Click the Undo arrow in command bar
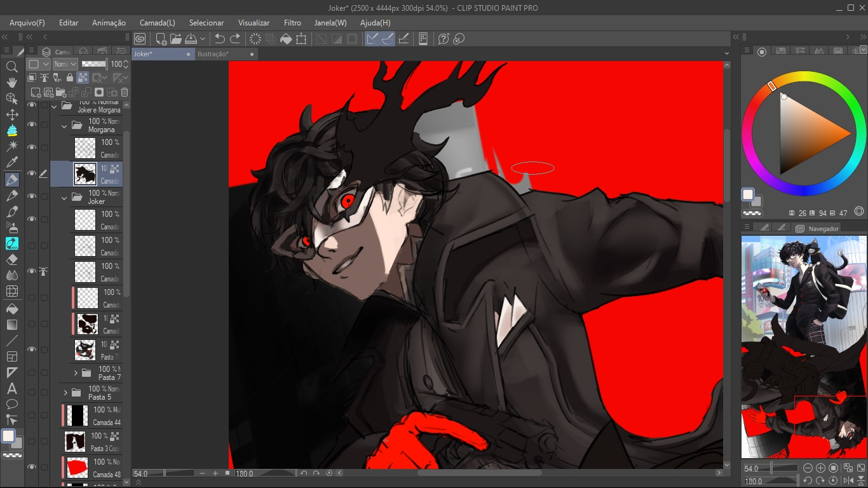Screen dimensions: 868x488 coord(220,39)
